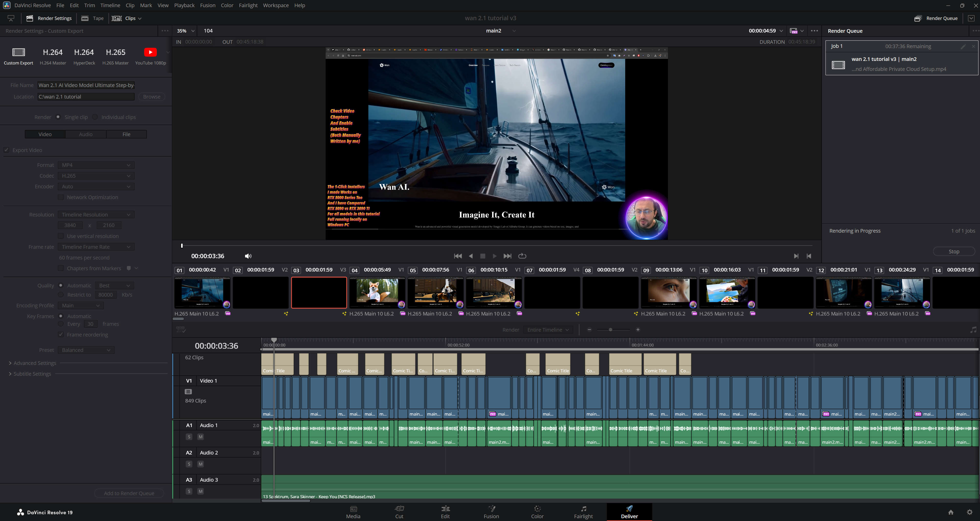
Task: Open project settings gear icon
Action: point(969,512)
